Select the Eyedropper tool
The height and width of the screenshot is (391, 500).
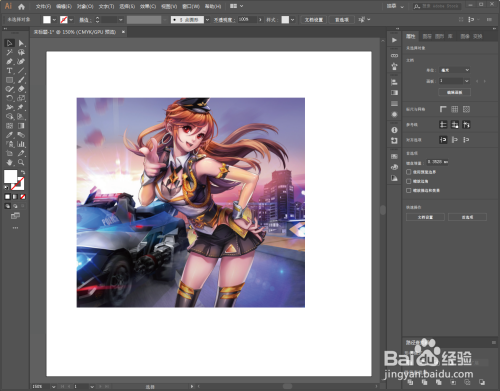[9, 135]
